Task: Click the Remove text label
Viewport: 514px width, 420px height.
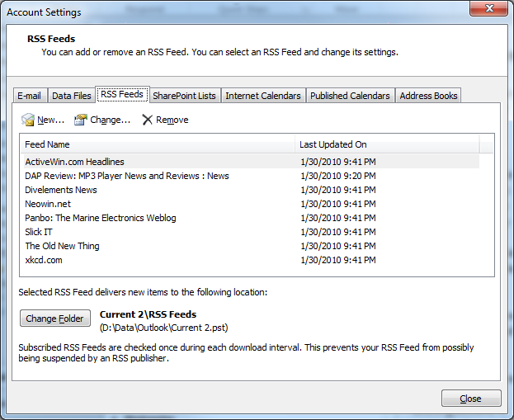Action: [172, 120]
